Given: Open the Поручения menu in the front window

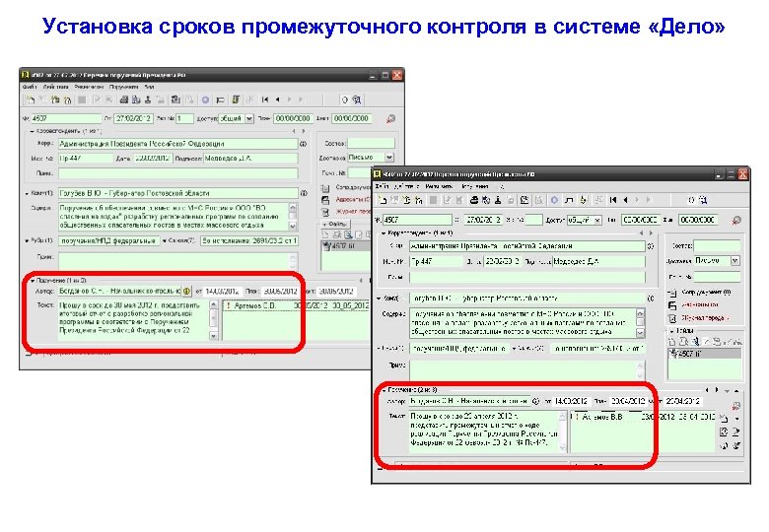Looking at the screenshot, I should (475, 186).
